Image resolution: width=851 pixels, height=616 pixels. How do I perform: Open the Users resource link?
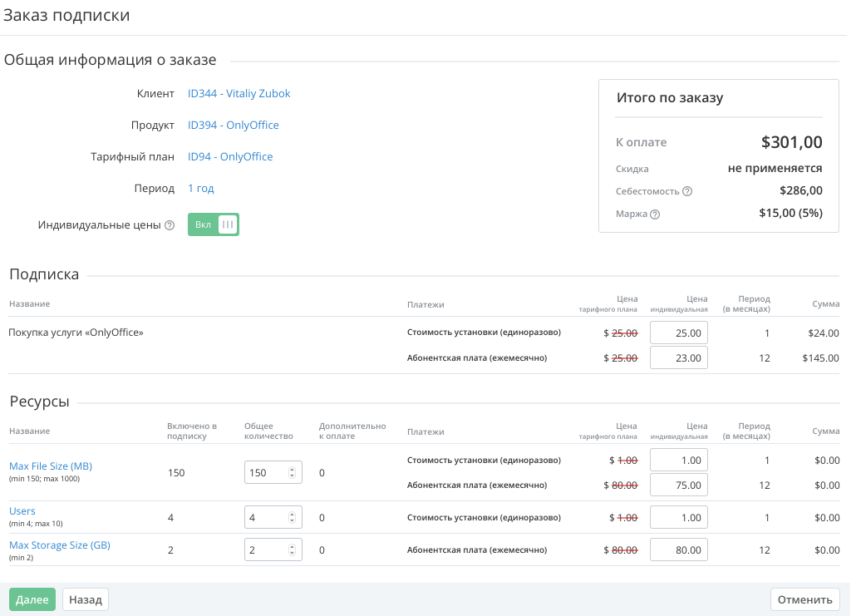pos(22,510)
